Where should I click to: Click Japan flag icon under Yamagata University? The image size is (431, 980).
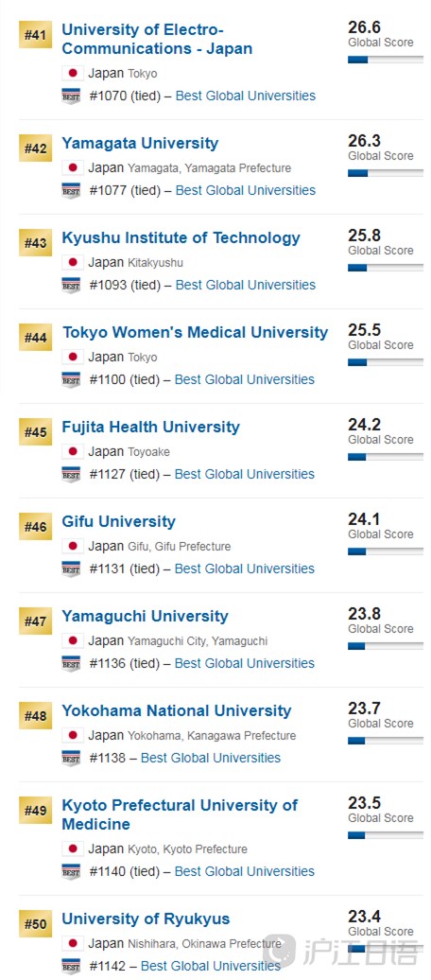coord(73,167)
